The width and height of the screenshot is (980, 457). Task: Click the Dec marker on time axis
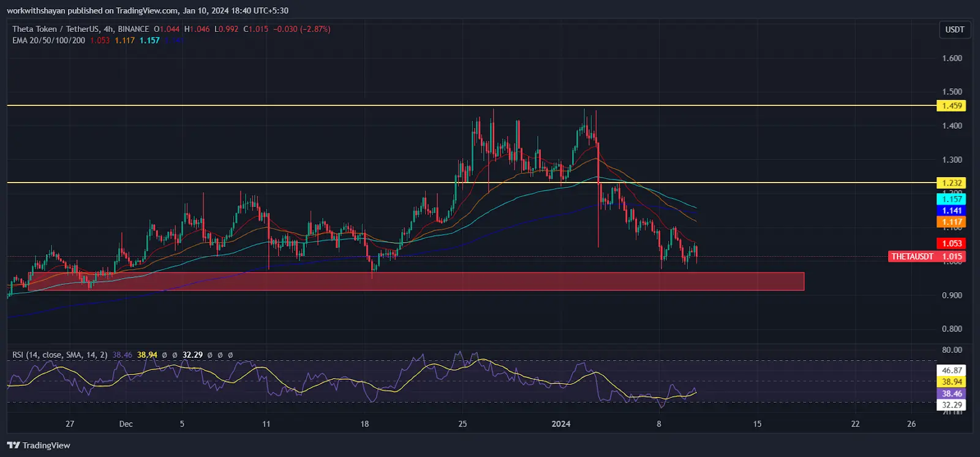click(x=126, y=424)
